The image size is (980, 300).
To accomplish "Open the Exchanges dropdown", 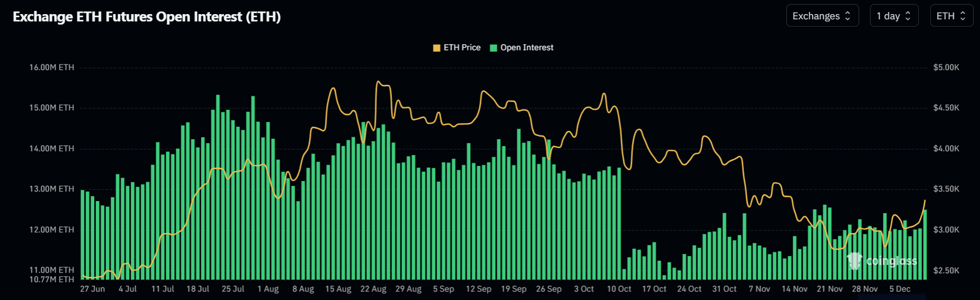I will (x=822, y=16).
